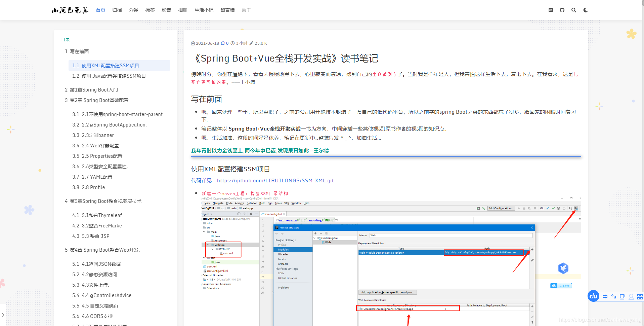
Task: Jump to TOC 5.3 文件上传
Action: click(91, 285)
